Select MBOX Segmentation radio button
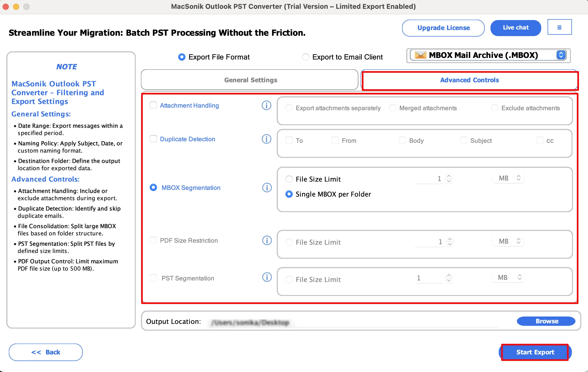588x372 pixels. (153, 187)
